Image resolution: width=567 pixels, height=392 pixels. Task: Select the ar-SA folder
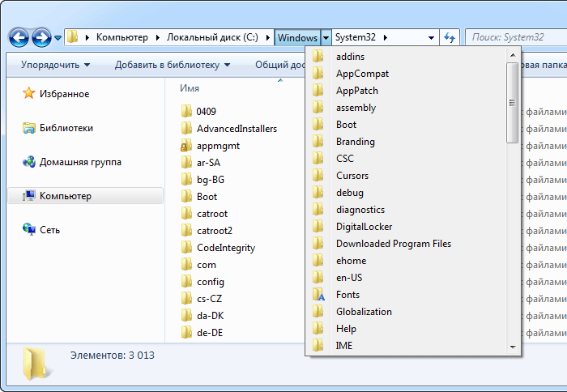point(201,162)
